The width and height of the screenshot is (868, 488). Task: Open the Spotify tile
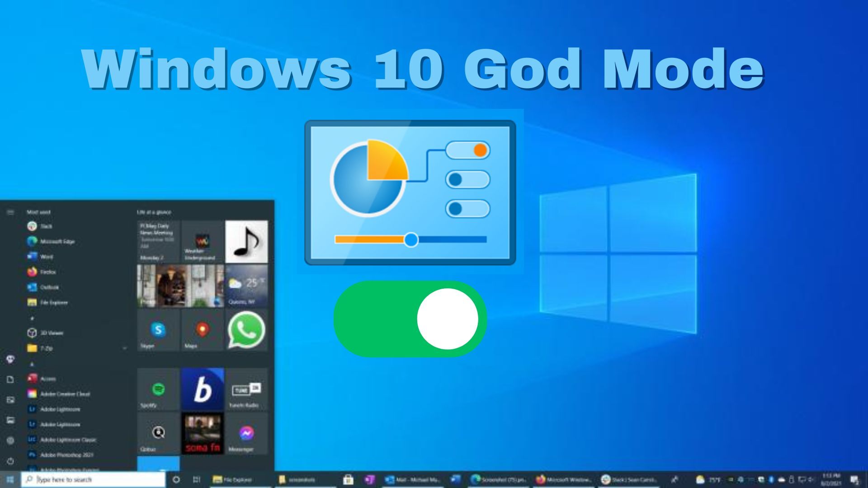click(158, 389)
